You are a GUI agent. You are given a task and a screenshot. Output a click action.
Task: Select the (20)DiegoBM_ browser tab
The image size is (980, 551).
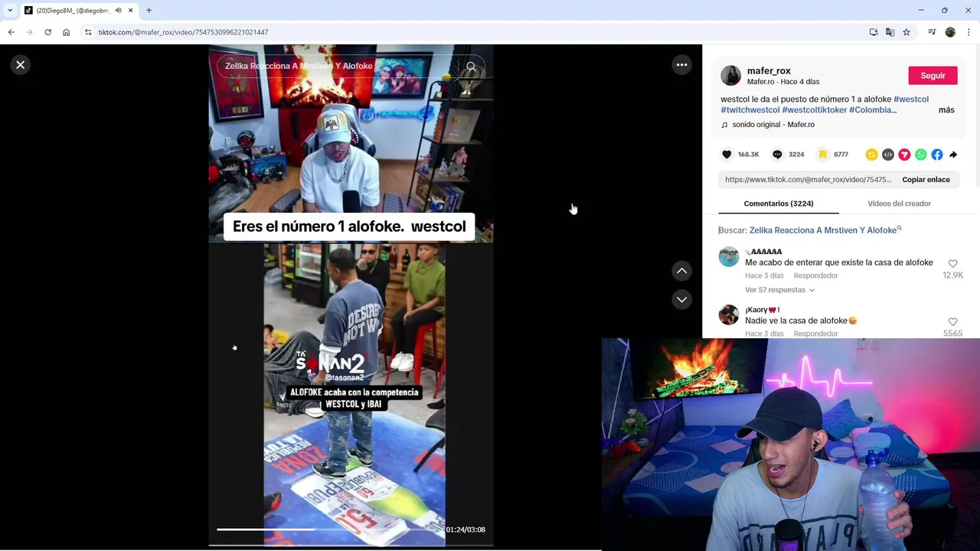tap(73, 11)
